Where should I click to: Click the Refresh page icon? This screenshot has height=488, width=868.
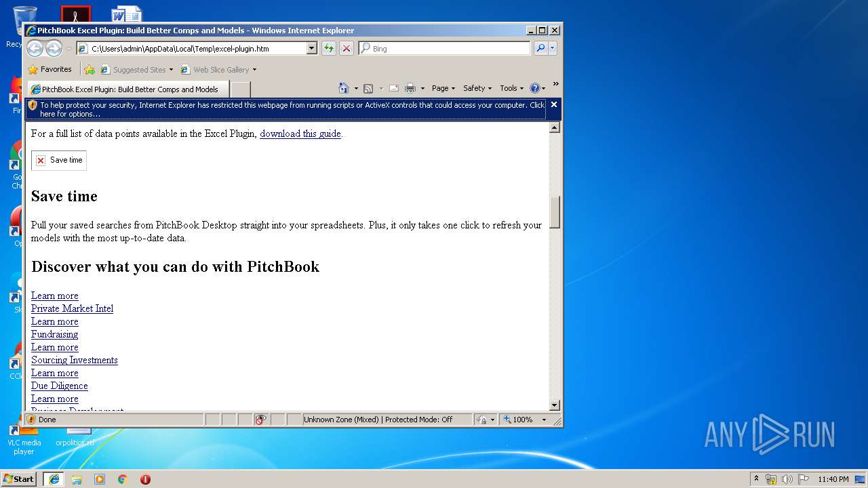point(329,48)
